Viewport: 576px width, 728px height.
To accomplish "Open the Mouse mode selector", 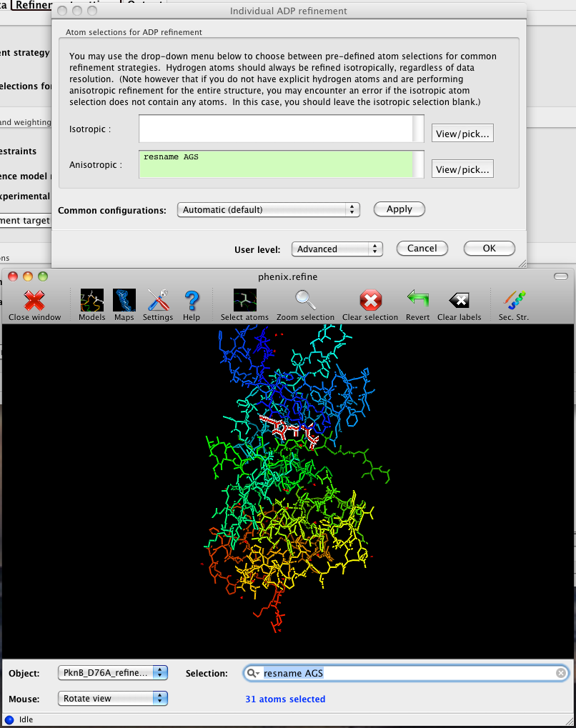I will coord(112,699).
